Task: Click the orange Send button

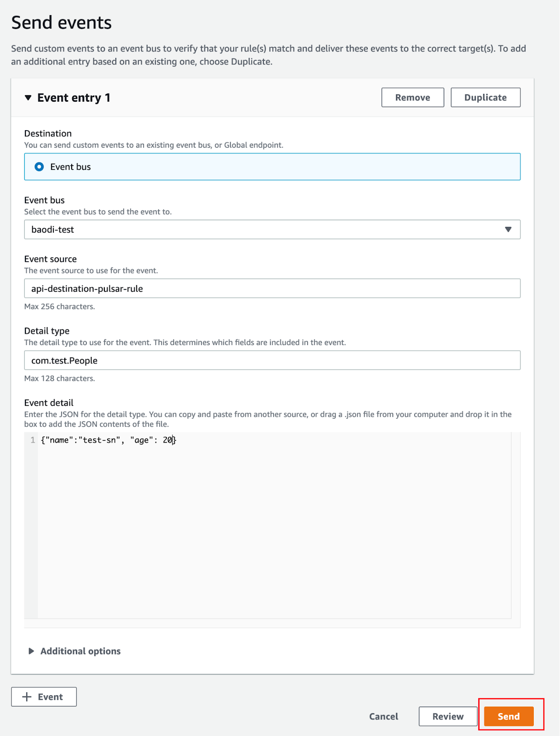Action: coord(509,716)
